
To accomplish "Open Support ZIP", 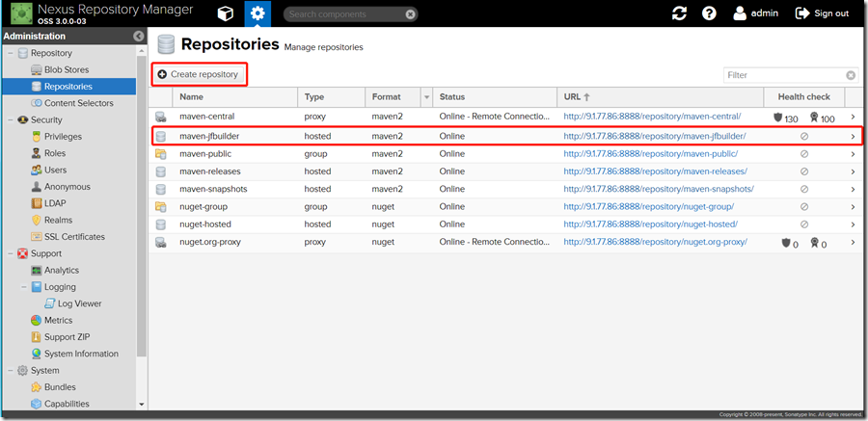I will coord(67,337).
